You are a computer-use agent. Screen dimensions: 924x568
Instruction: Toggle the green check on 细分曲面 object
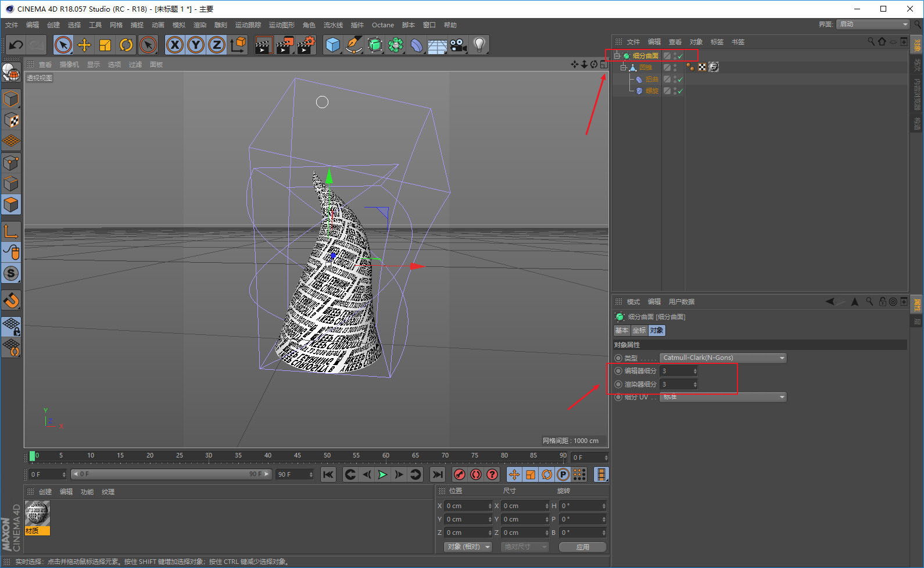click(680, 56)
